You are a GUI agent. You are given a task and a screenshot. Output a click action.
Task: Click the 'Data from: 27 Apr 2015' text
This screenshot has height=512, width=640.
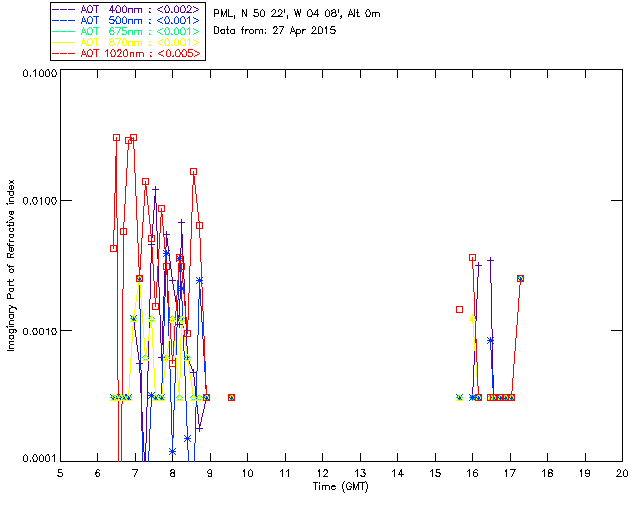click(275, 31)
